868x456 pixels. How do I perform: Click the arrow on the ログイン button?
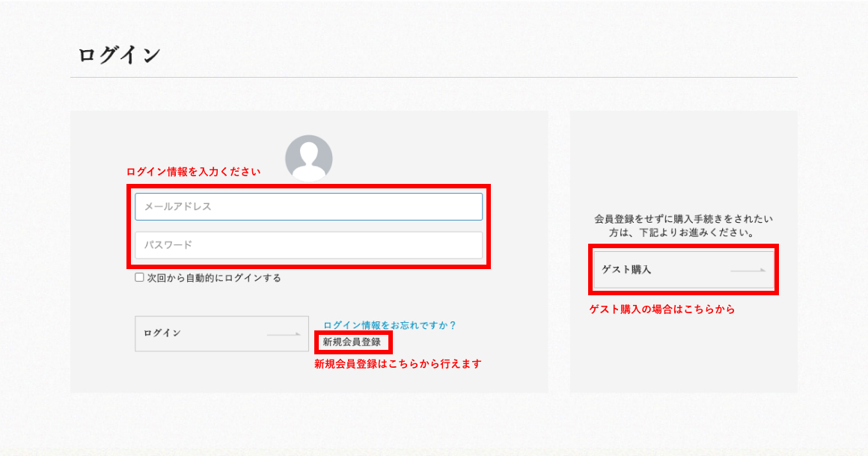pos(284,334)
